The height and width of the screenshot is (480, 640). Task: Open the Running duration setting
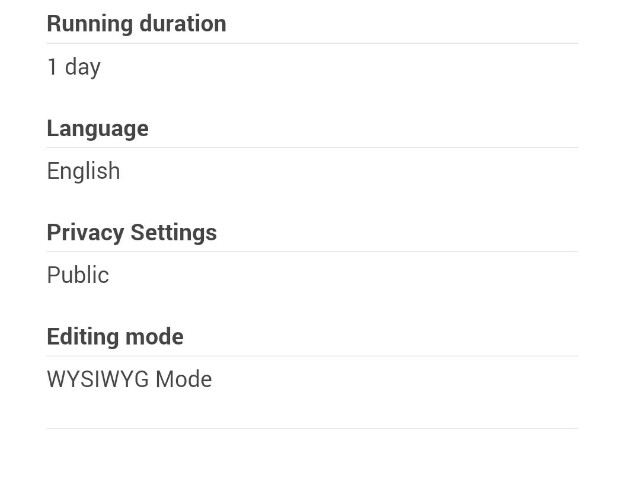click(x=136, y=23)
